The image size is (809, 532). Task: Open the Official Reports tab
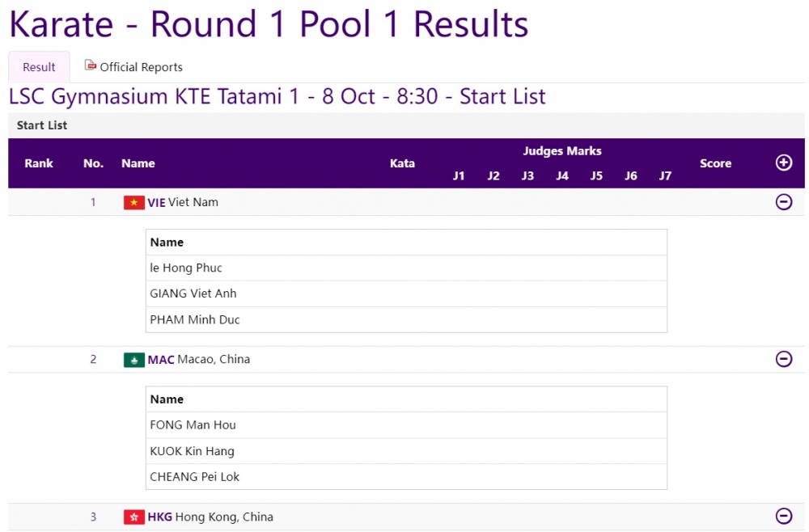click(x=141, y=67)
